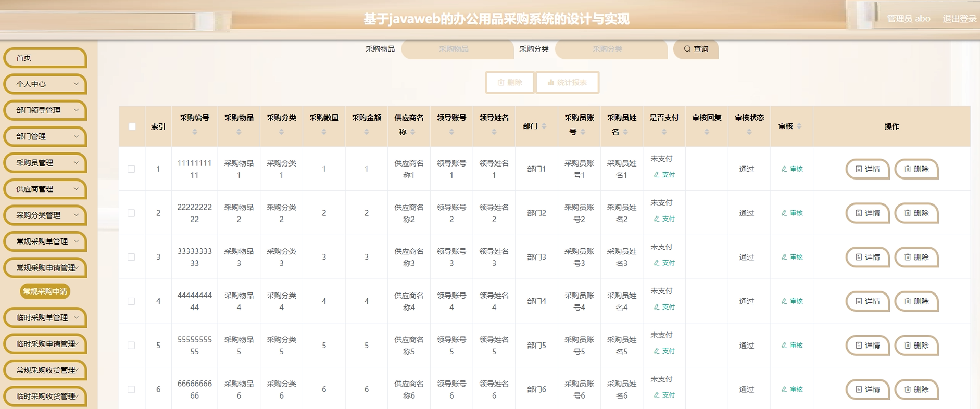This screenshot has height=409, width=980.
Task: Toggle the select-all checkbox in table header
Action: pos(132,126)
